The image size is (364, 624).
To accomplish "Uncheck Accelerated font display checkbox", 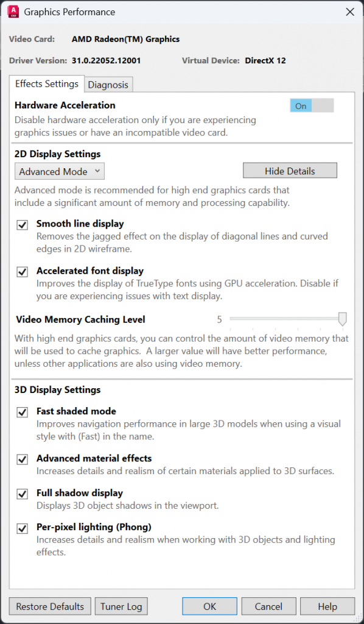I will [x=23, y=272].
